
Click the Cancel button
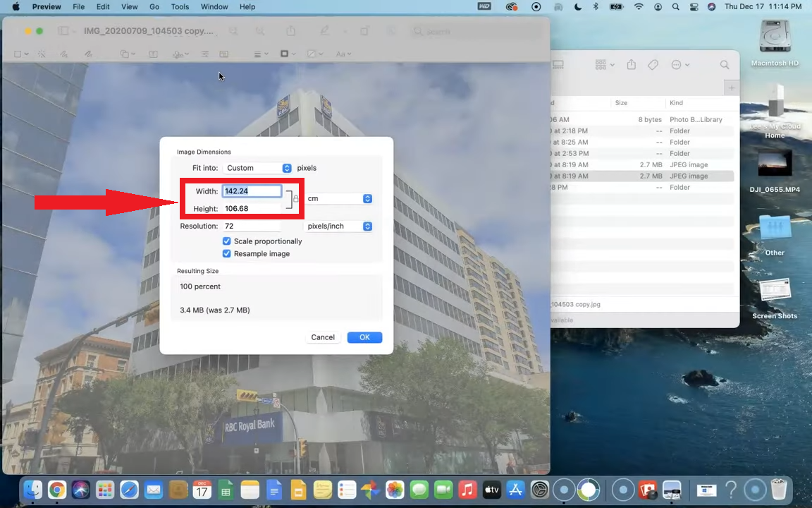tap(323, 337)
